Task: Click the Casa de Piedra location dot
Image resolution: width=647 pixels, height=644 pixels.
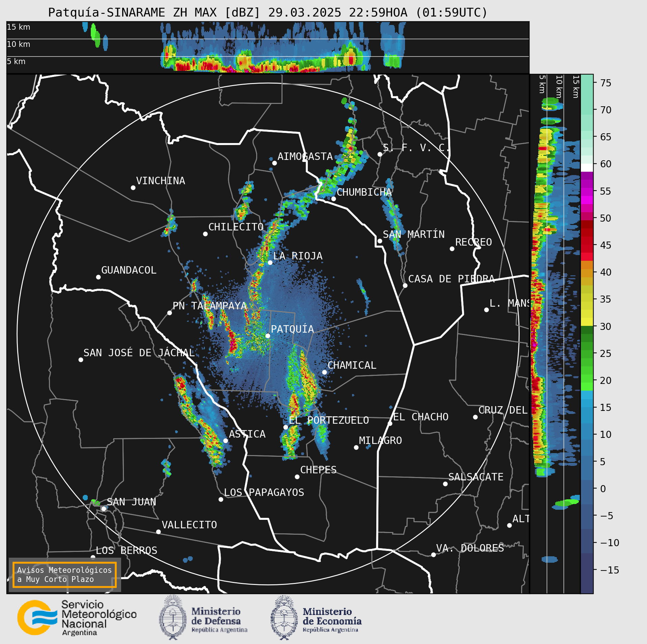Action: pos(405,285)
